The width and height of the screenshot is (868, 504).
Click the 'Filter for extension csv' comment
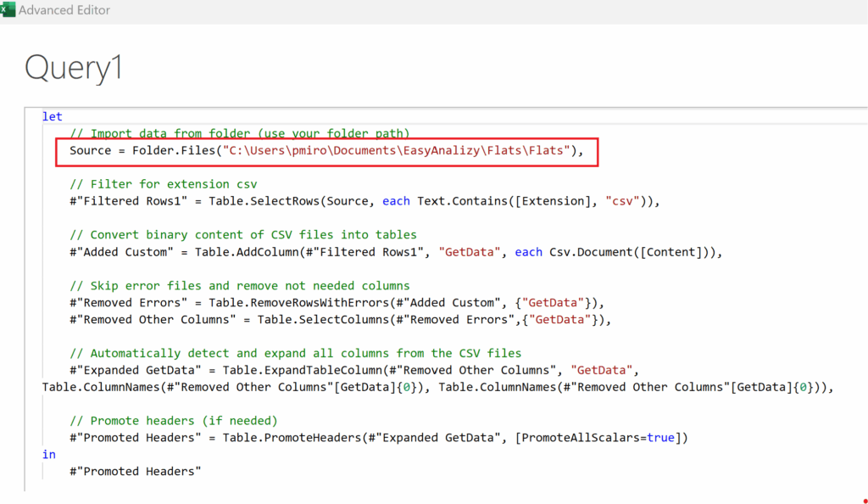pos(162,184)
